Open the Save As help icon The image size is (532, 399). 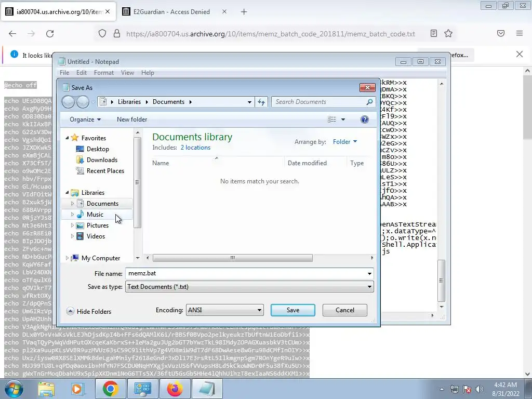click(364, 119)
